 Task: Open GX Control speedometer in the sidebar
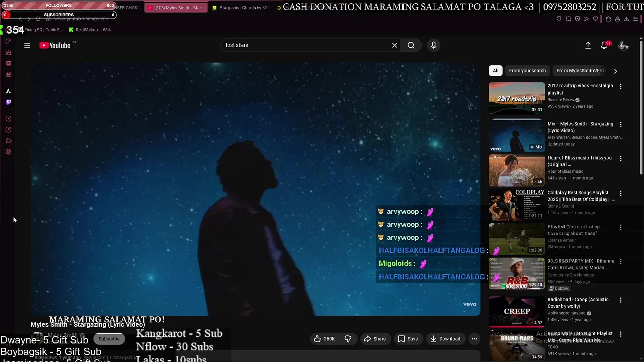coord(8,41)
